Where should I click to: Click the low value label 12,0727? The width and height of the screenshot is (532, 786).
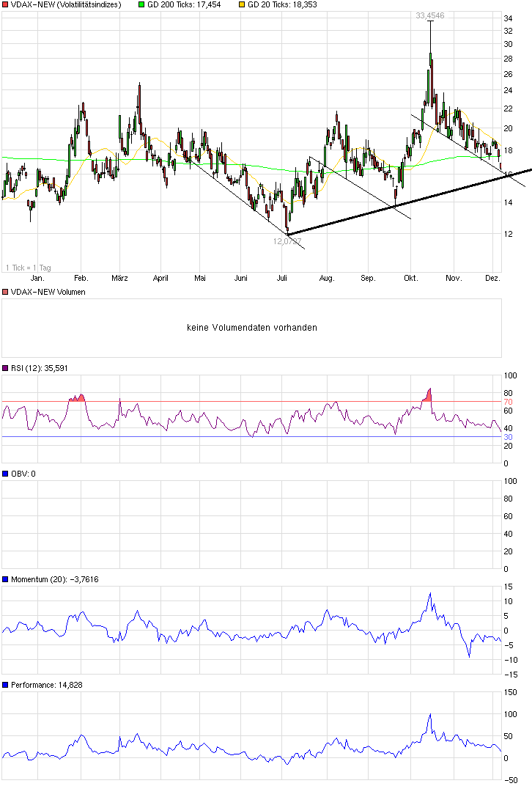[x=287, y=242]
